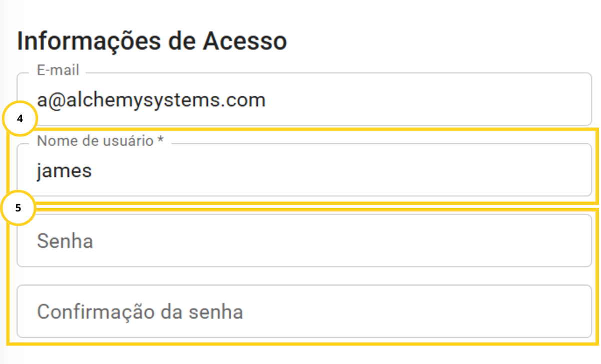This screenshot has width=601, height=364.
Task: Click the small E-mail floating label
Action: [58, 70]
